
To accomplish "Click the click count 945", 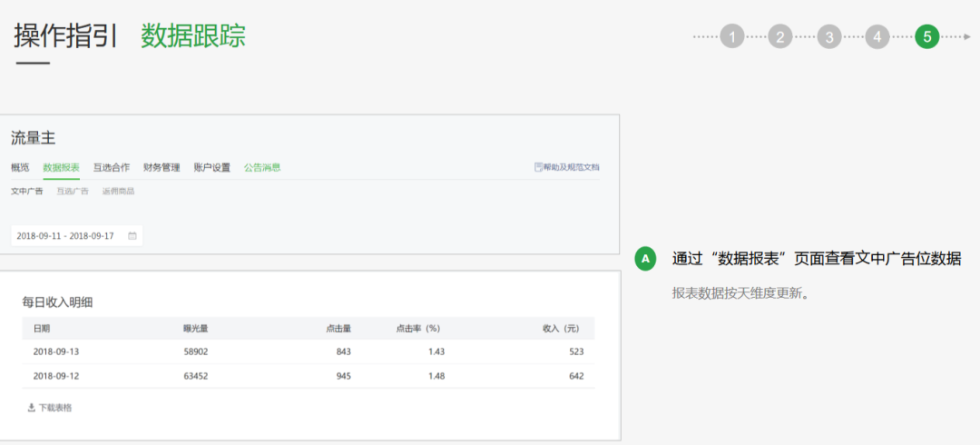I will pyautogui.click(x=344, y=376).
